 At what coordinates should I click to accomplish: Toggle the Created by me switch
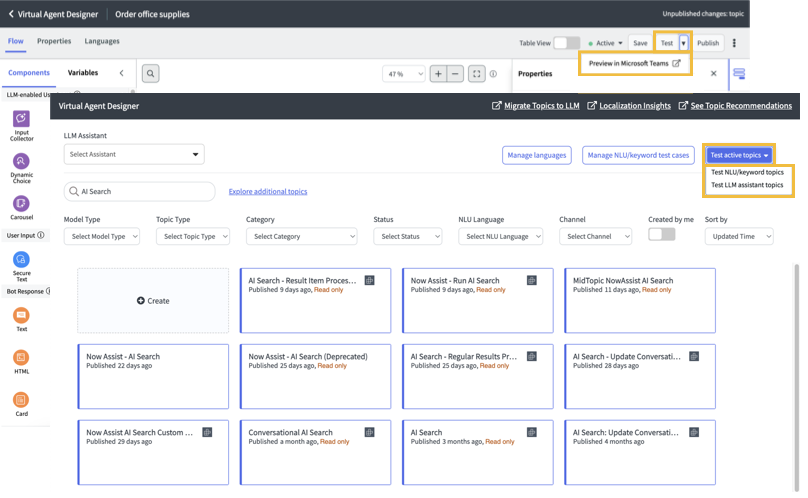pyautogui.click(x=662, y=235)
